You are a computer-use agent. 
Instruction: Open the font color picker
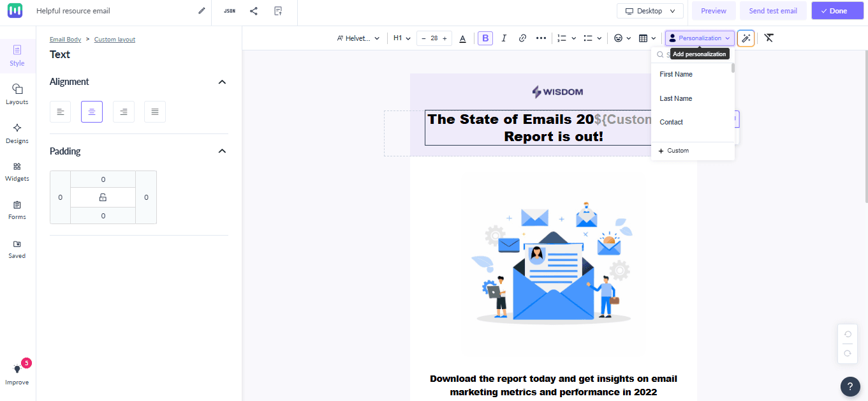tap(462, 38)
